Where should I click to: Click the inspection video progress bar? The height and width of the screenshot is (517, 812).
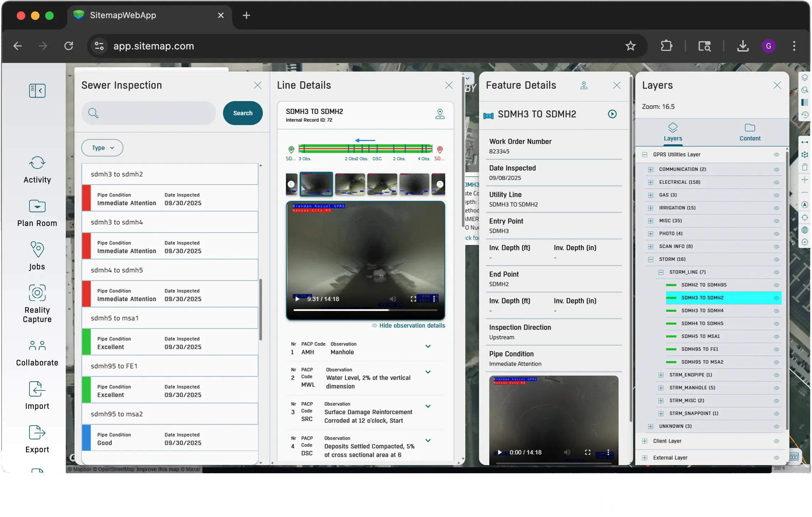[x=365, y=310]
